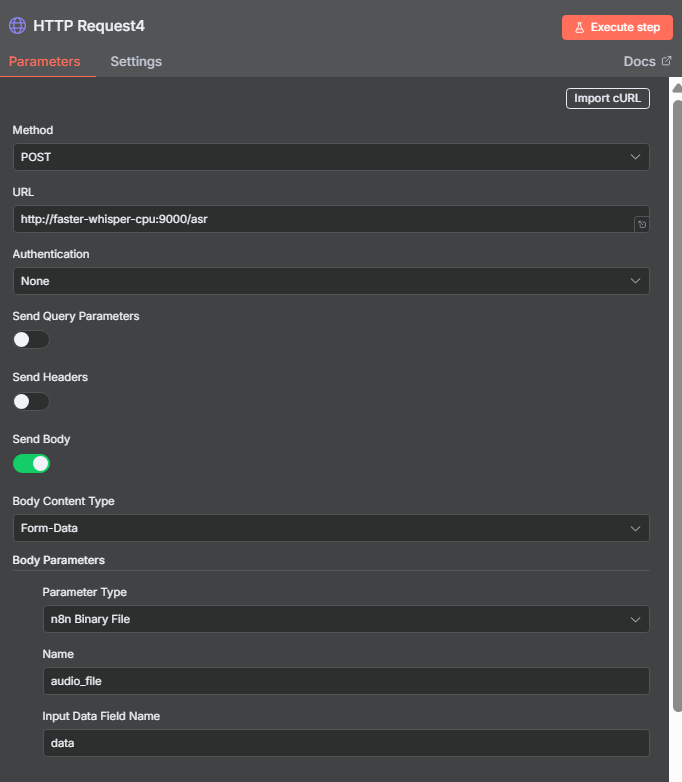Disable the Send Body toggle
This screenshot has height=782, width=682.
tap(31, 463)
